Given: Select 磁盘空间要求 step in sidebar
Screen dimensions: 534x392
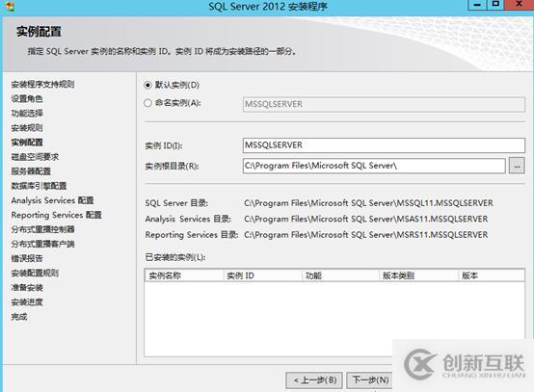Looking at the screenshot, I should [x=35, y=157].
